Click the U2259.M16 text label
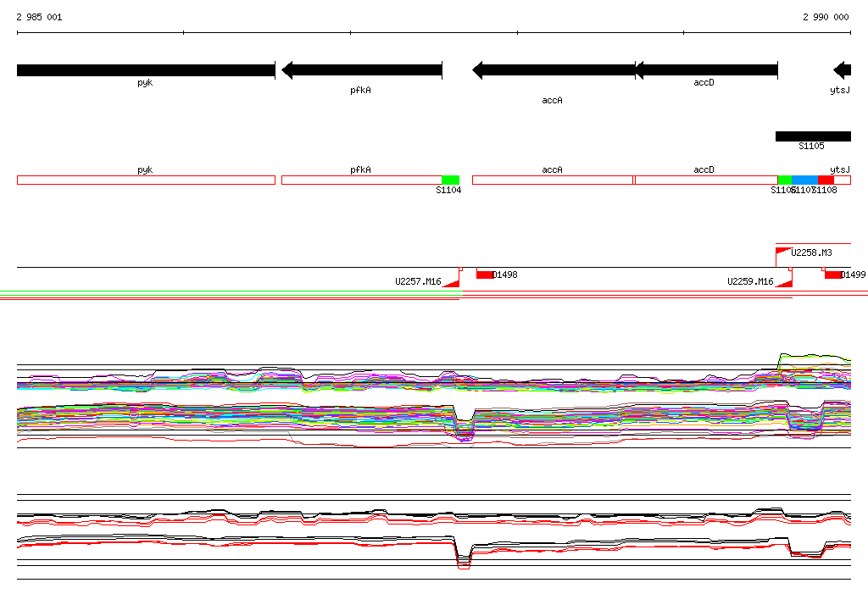The height and width of the screenshot is (605, 868). (750, 282)
